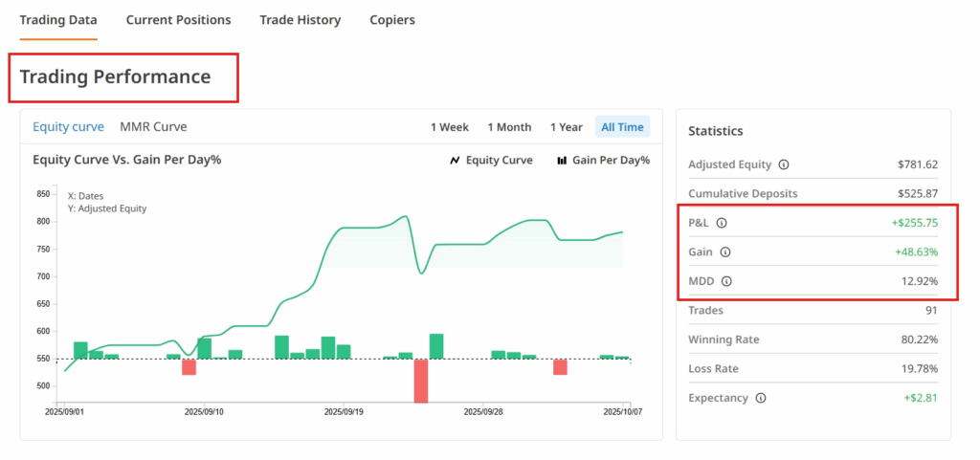
Task: Click info icon next to Expectancy
Action: click(760, 398)
